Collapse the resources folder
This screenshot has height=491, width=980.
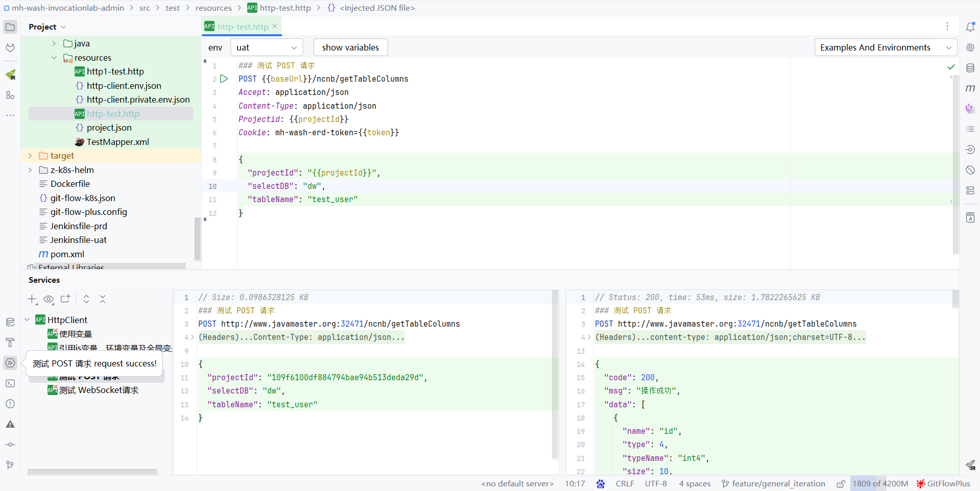tap(54, 58)
